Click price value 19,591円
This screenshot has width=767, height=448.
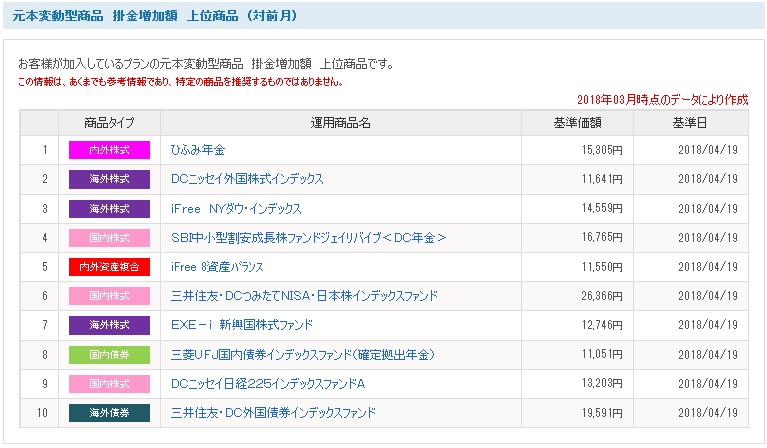[x=602, y=413]
